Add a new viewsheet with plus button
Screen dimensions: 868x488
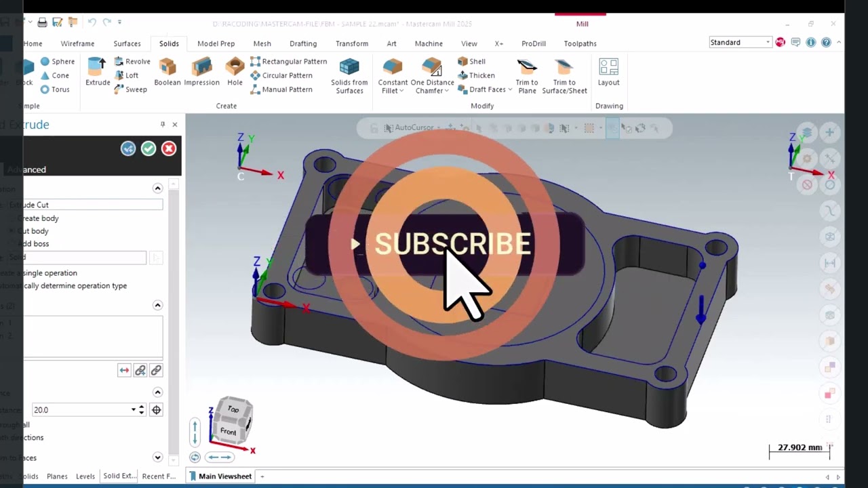pos(262,476)
